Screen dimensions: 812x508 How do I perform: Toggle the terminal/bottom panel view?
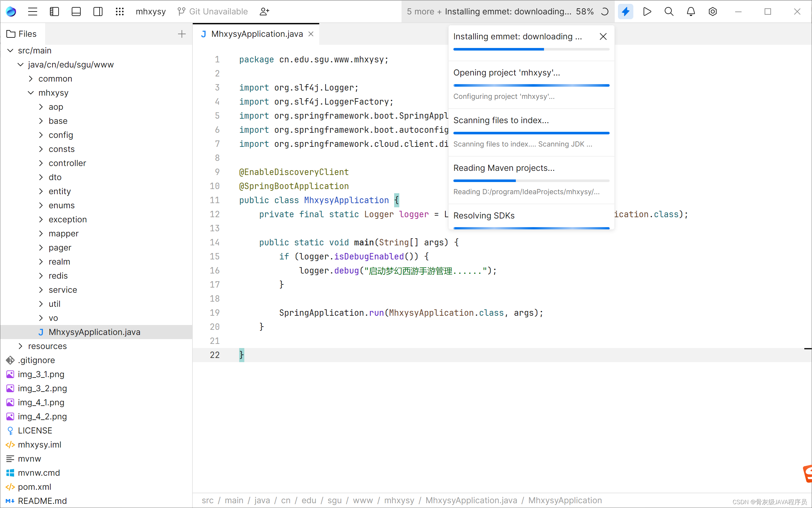(76, 12)
